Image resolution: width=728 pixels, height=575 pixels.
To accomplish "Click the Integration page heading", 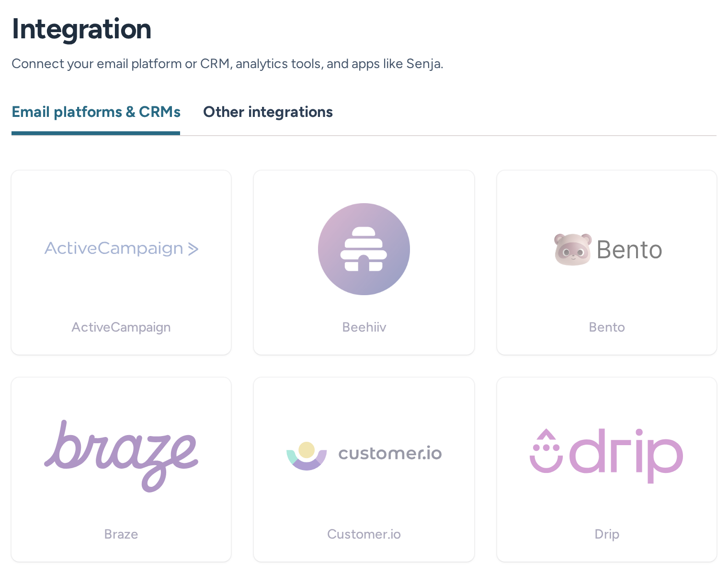I will pos(81,29).
